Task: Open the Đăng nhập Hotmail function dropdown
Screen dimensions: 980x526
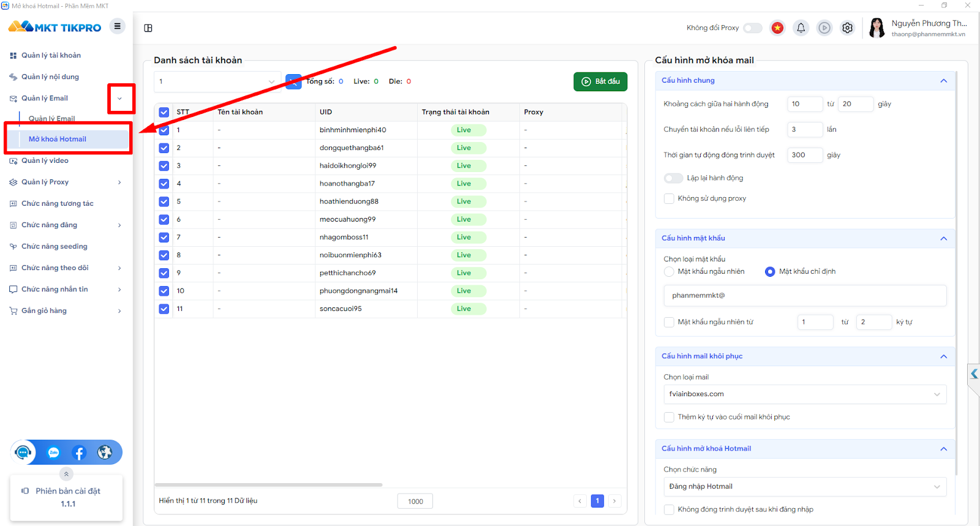Action: point(805,487)
